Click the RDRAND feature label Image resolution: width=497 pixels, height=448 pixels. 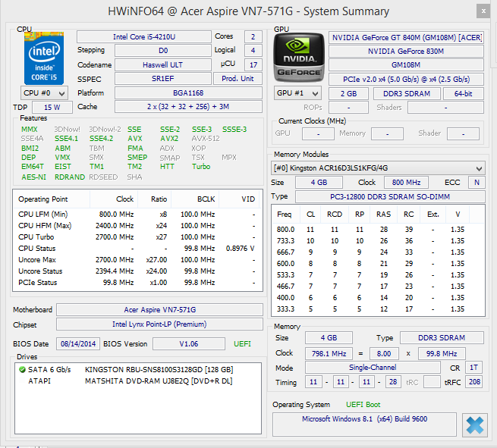[x=70, y=177]
